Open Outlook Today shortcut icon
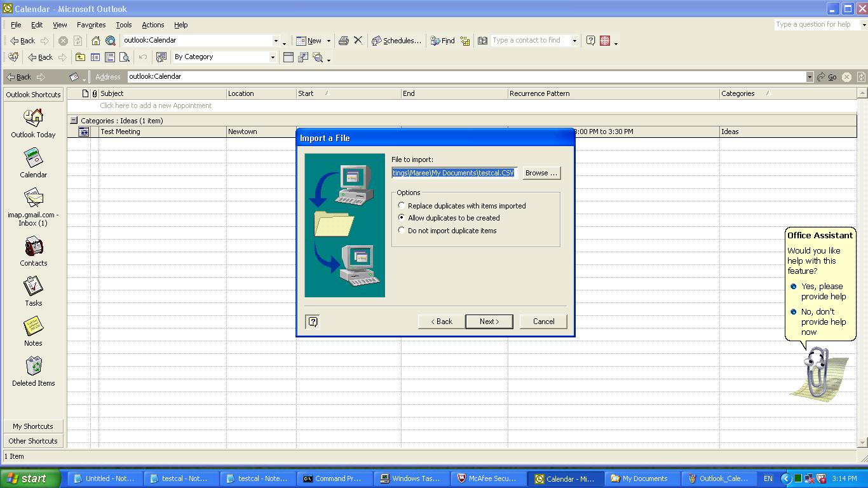The height and width of the screenshot is (488, 868). pyautogui.click(x=33, y=118)
